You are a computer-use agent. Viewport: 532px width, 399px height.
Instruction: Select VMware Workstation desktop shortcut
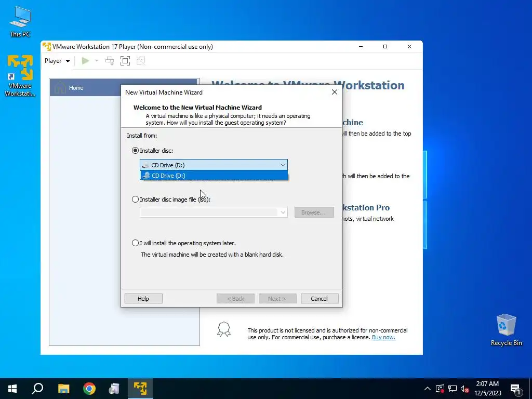click(20, 75)
